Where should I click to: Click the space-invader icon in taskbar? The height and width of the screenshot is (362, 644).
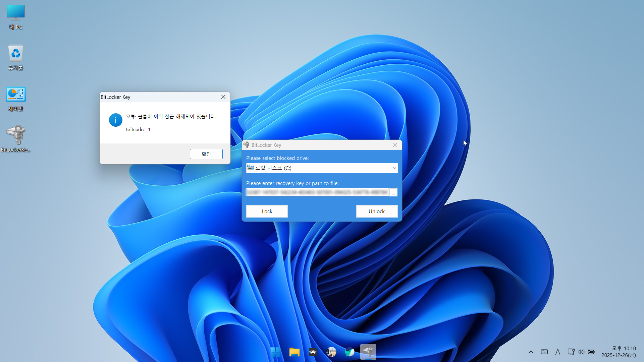[313, 352]
